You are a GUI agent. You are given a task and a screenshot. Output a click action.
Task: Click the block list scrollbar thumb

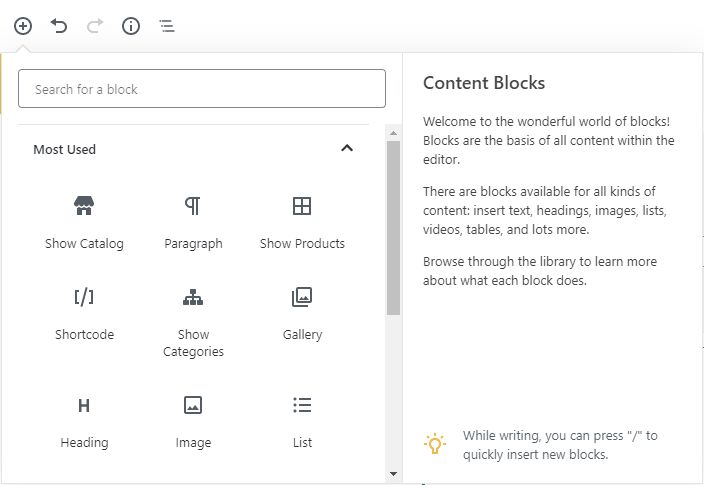click(x=393, y=228)
